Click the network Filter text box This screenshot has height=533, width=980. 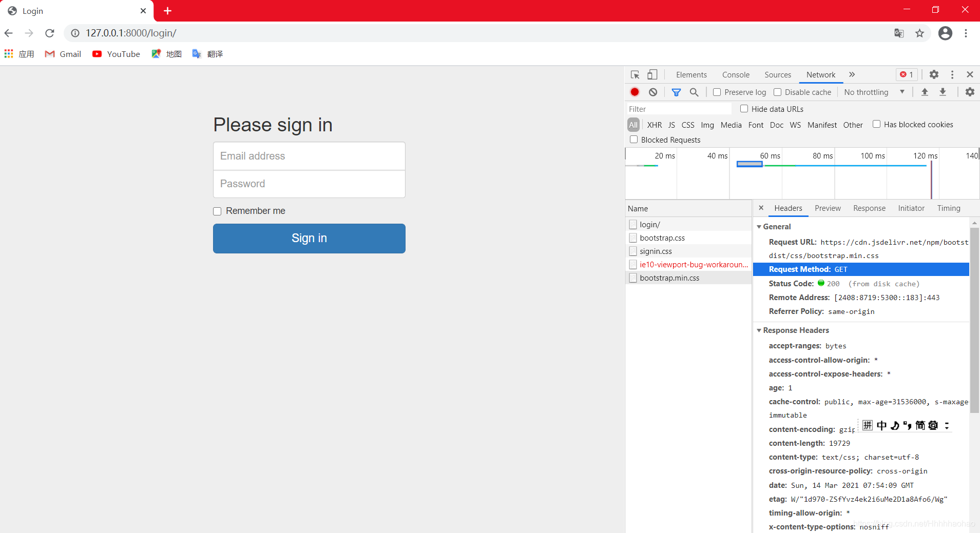point(679,109)
